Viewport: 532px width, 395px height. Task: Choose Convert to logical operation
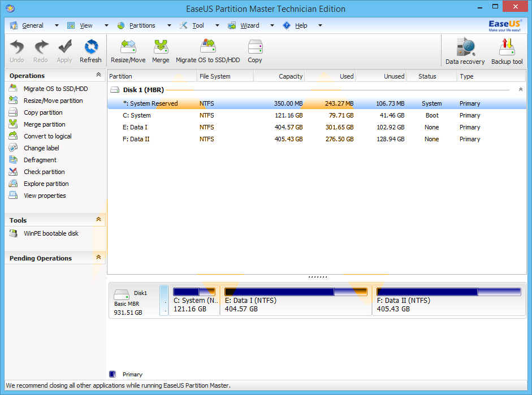pos(47,136)
